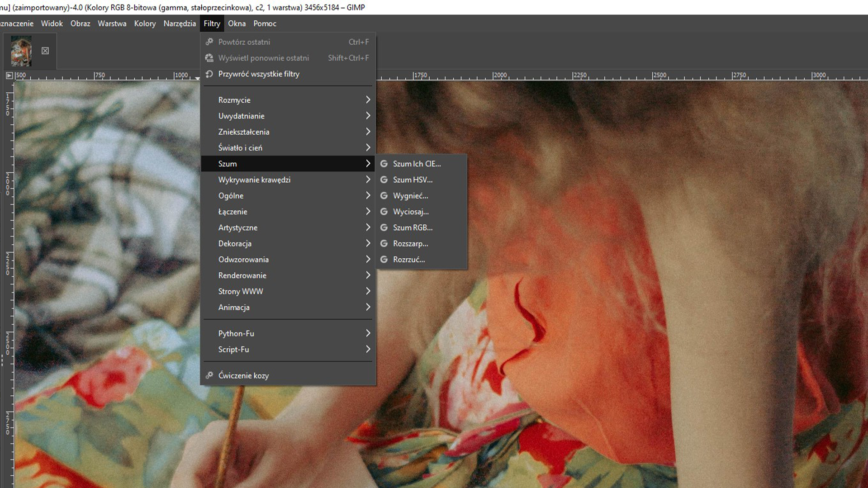
Task: Click the Powtórz ostatni icon
Action: click(209, 42)
